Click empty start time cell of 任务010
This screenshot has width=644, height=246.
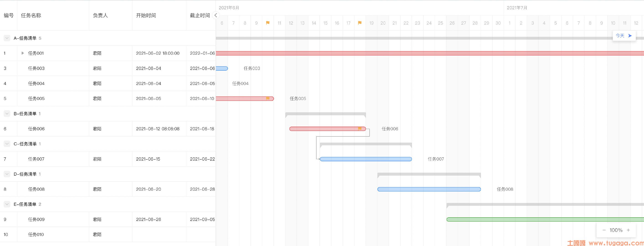coord(159,235)
